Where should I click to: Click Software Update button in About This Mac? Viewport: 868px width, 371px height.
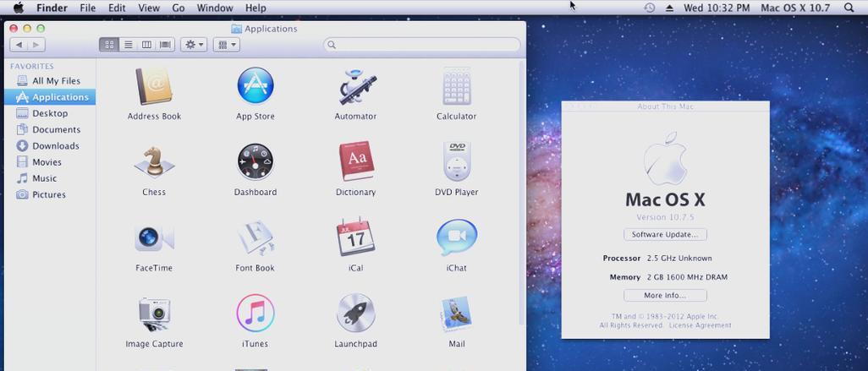(x=665, y=234)
